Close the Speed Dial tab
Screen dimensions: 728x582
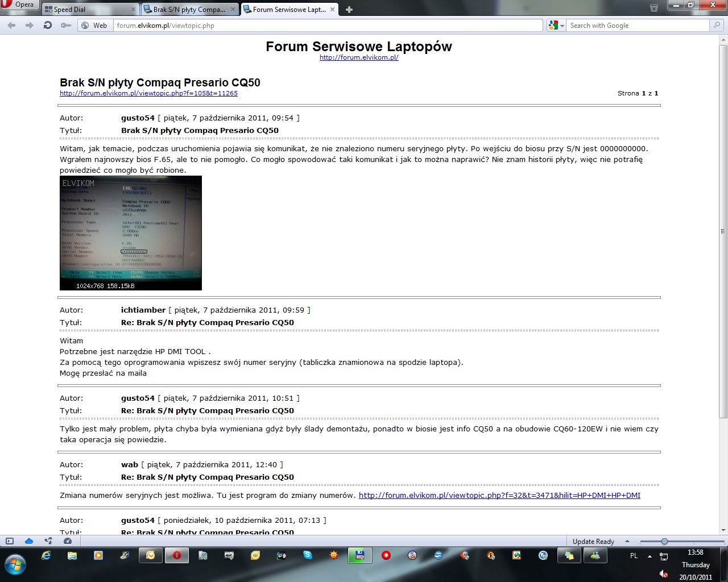pyautogui.click(x=134, y=10)
